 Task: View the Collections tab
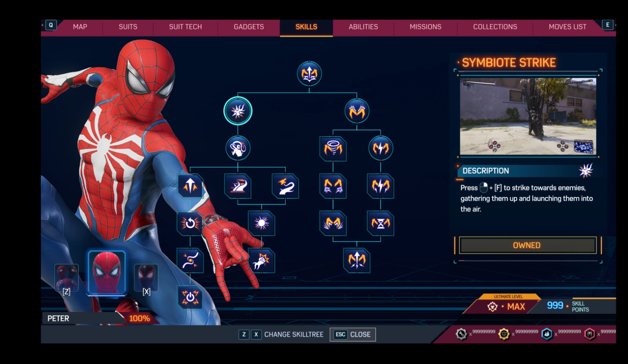495,27
